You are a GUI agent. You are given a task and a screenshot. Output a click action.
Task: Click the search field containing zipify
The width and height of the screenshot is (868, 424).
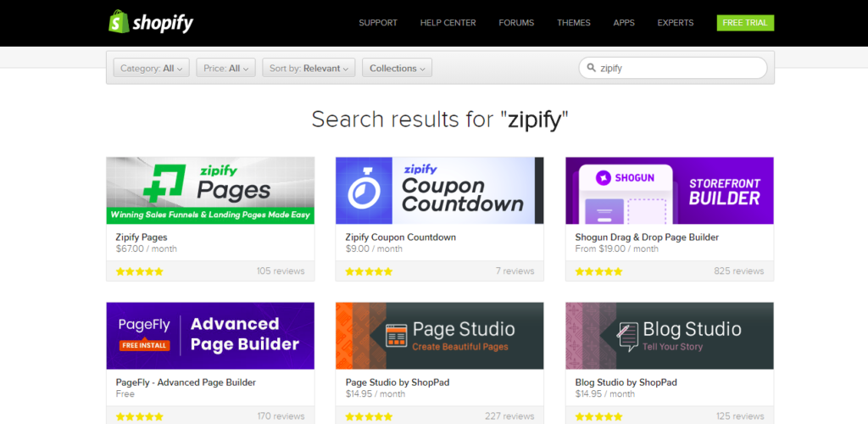pyautogui.click(x=673, y=68)
